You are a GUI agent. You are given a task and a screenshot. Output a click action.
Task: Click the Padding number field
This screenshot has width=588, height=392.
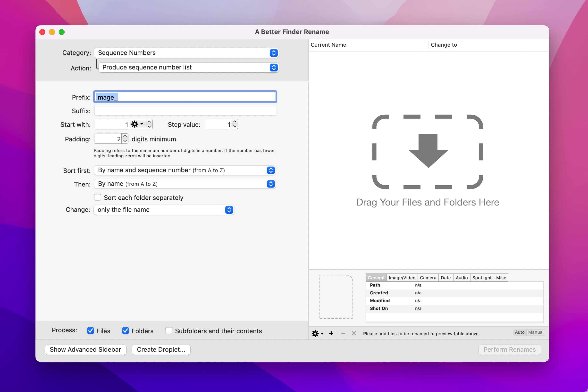[108, 139]
